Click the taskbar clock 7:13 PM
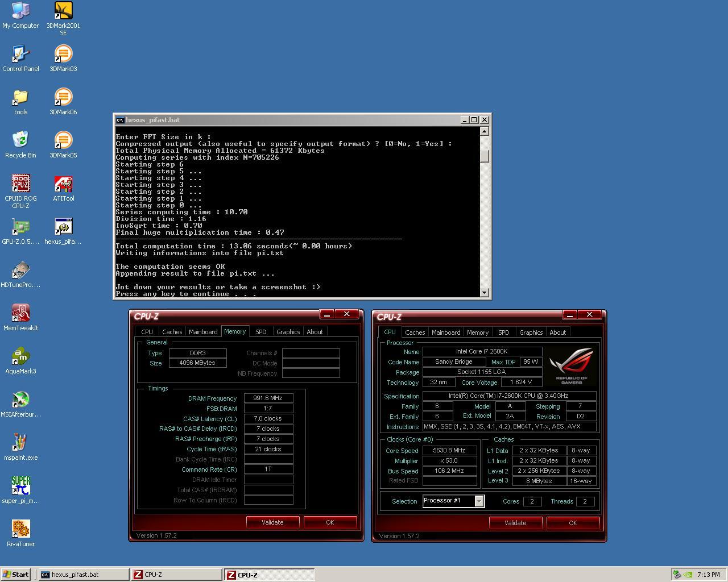728x582 pixels. click(709, 575)
